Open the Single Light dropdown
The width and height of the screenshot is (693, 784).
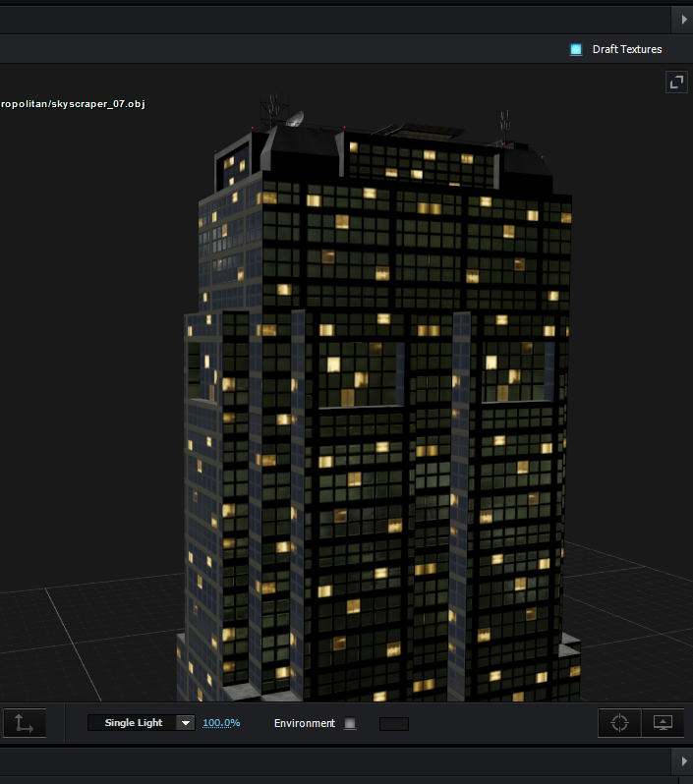pyautogui.click(x=142, y=723)
